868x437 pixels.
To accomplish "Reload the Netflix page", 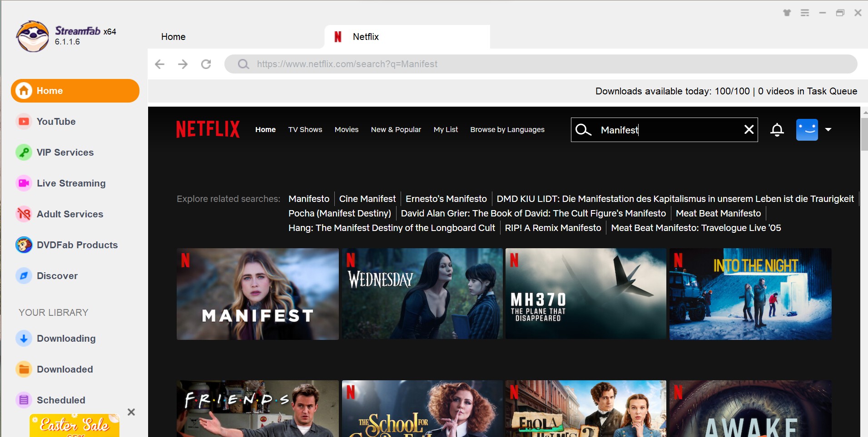I will pos(206,64).
